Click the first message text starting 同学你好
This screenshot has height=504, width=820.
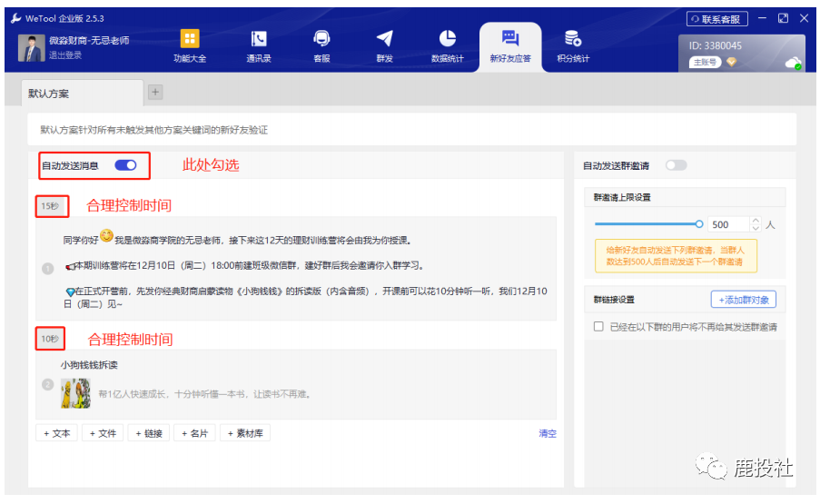point(237,239)
